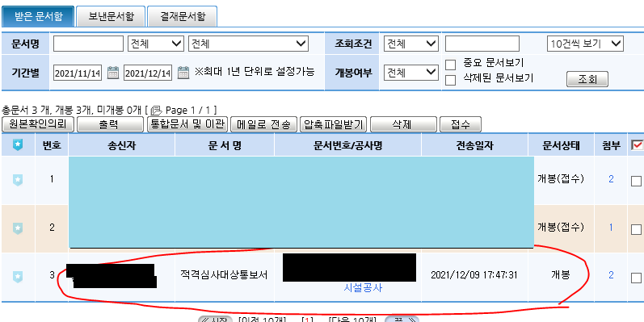644x322 pixels.
Task: Star document row number 2
Action: click(x=18, y=228)
